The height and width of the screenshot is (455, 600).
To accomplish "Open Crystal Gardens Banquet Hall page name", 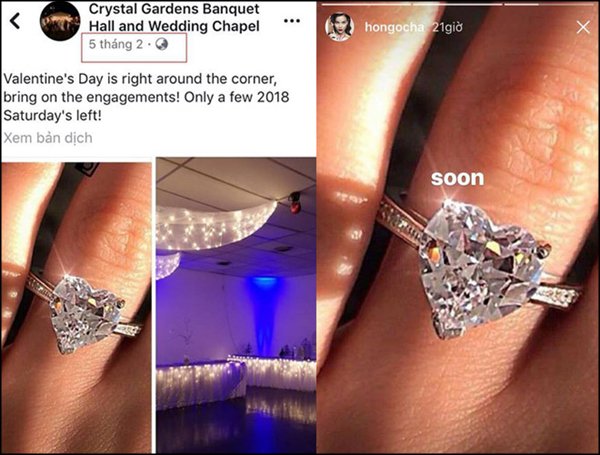I will point(174,17).
